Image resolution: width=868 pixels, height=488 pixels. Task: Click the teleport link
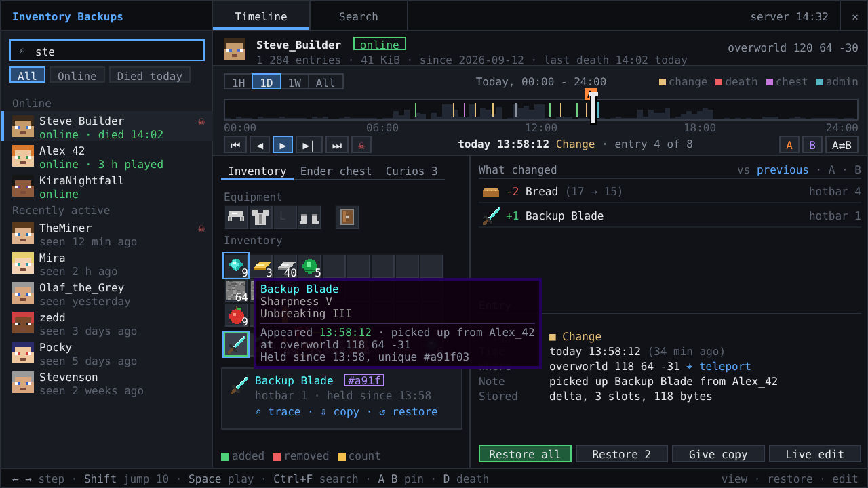click(x=719, y=366)
